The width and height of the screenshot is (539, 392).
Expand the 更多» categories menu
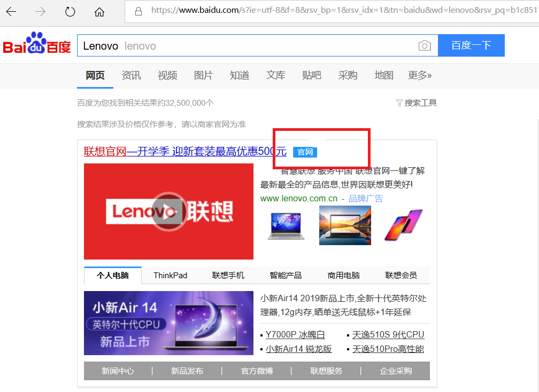420,75
